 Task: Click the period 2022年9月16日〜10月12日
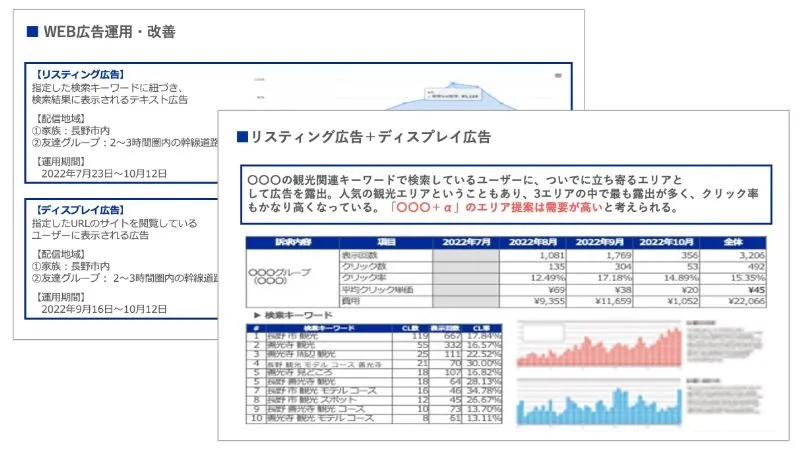pyautogui.click(x=104, y=309)
